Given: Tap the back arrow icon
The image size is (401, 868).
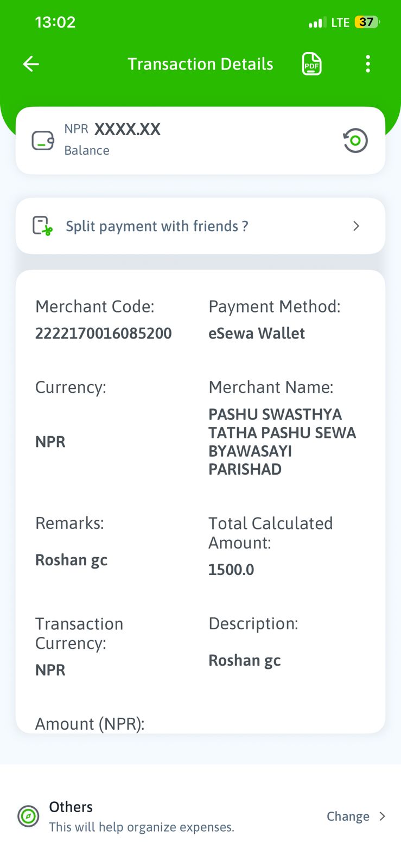Looking at the screenshot, I should click(x=31, y=64).
